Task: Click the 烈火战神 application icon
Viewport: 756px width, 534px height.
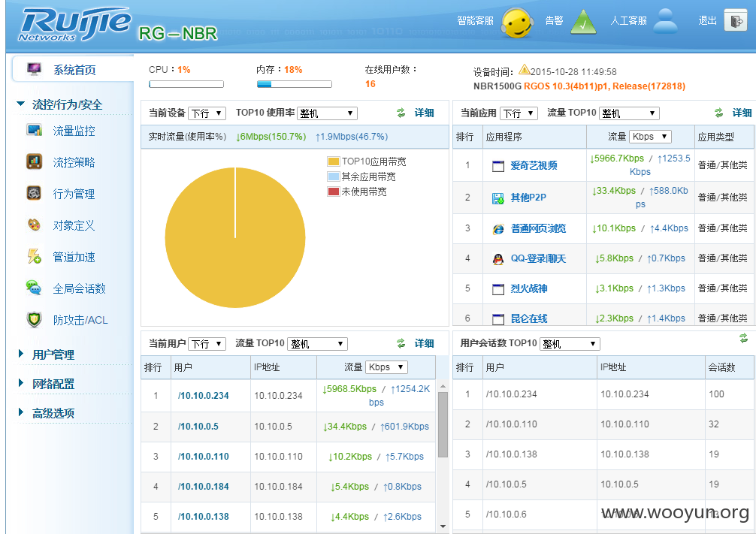Action: pyautogui.click(x=498, y=289)
